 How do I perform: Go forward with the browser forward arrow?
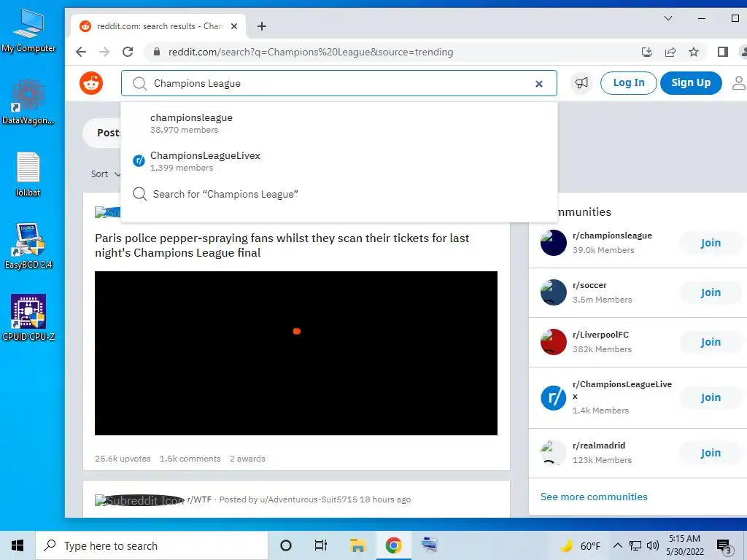[104, 52]
